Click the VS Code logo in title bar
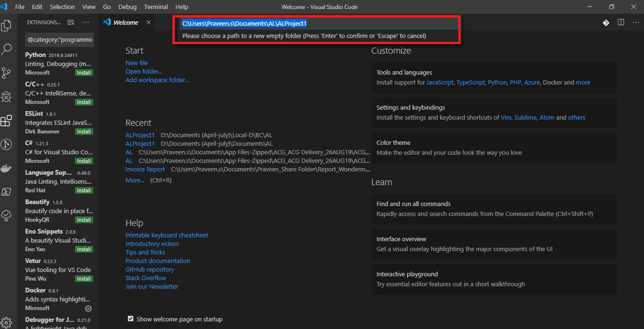The width and height of the screenshot is (644, 329). click(x=5, y=7)
